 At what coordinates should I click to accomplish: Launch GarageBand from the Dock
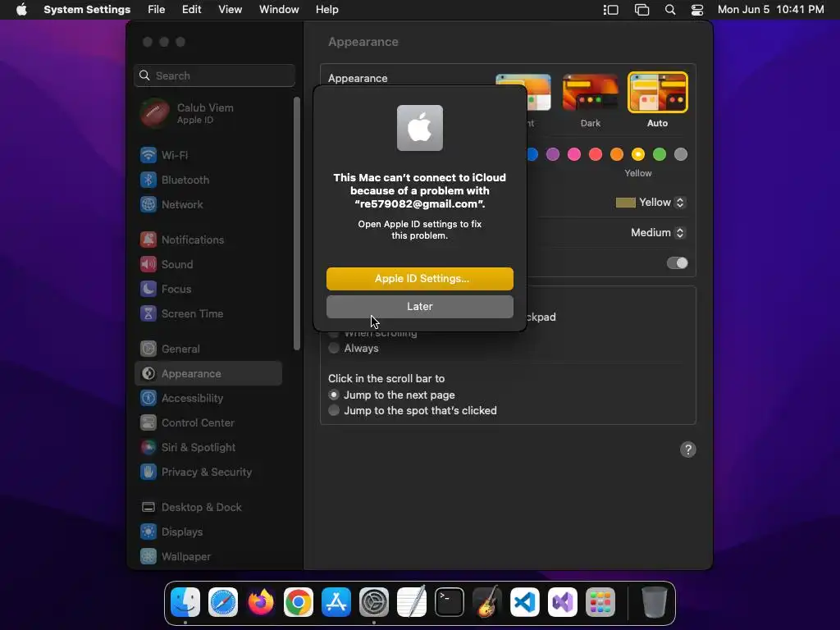tap(487, 602)
